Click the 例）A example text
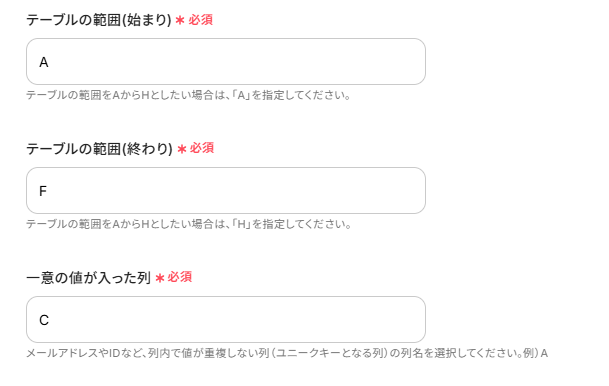The width and height of the screenshot is (609, 386). [535, 353]
